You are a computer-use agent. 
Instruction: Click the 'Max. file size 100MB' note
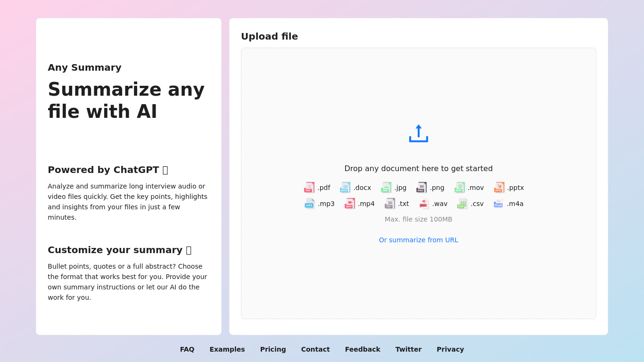[x=419, y=219]
